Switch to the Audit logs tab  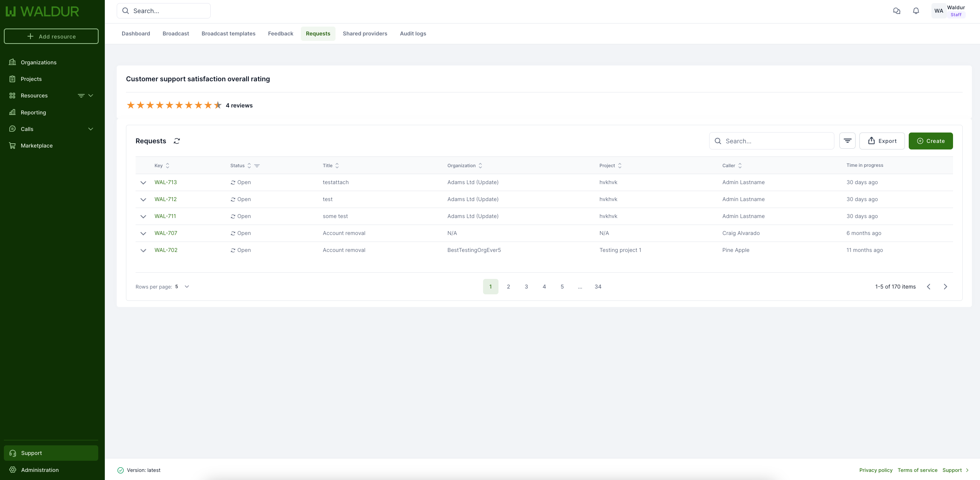[x=413, y=34]
